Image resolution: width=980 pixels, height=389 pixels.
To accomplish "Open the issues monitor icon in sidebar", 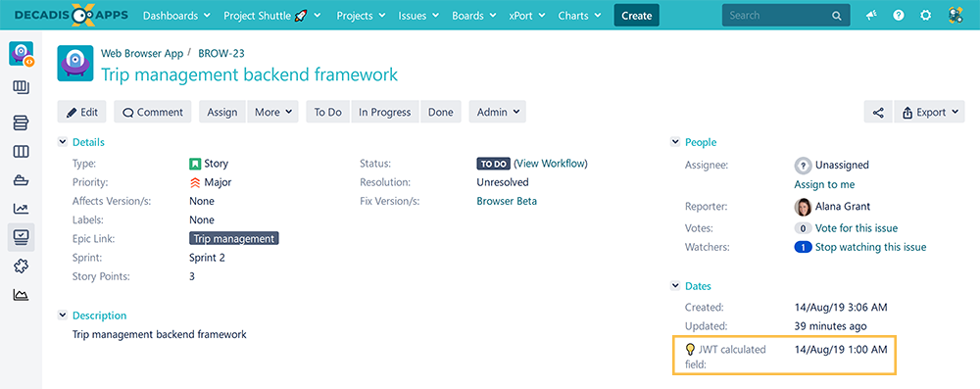I will [x=22, y=237].
